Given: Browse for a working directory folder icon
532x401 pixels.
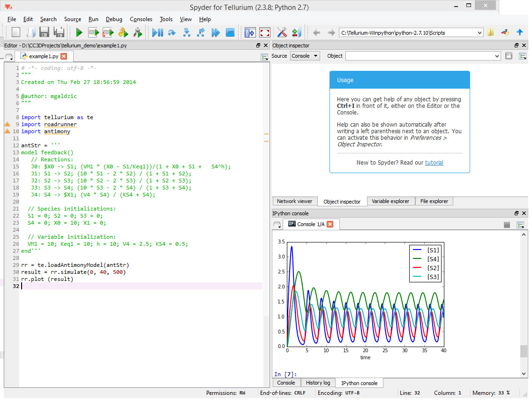Looking at the screenshot, I should [491, 33].
